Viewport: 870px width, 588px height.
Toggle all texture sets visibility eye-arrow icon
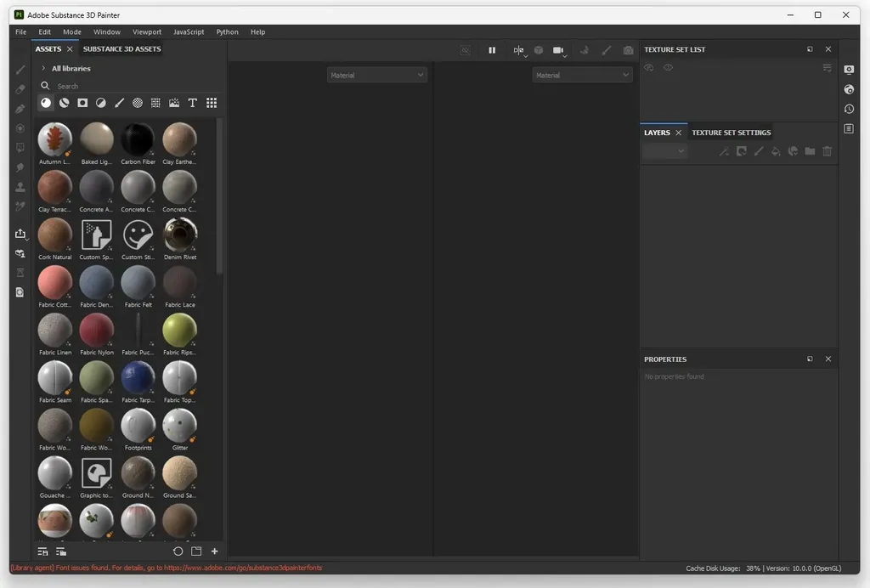pos(648,68)
